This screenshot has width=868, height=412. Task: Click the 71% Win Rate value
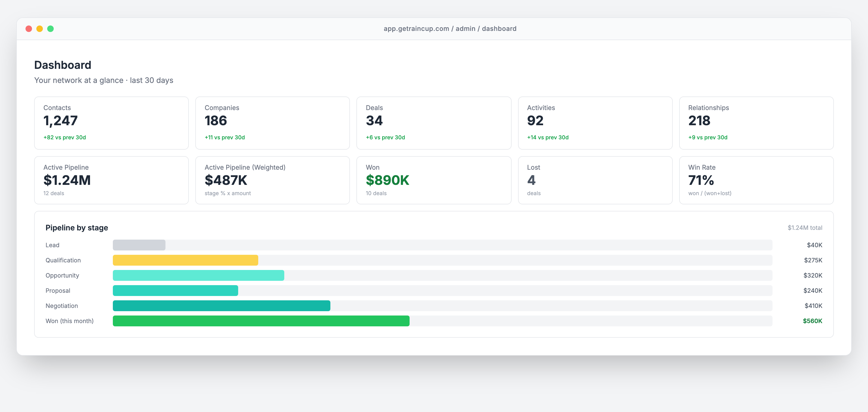pos(701,180)
